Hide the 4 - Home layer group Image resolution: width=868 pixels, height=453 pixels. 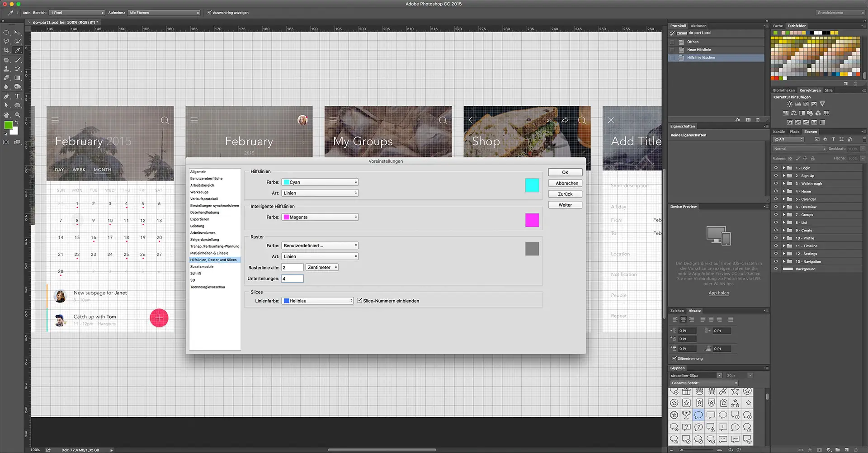776,191
